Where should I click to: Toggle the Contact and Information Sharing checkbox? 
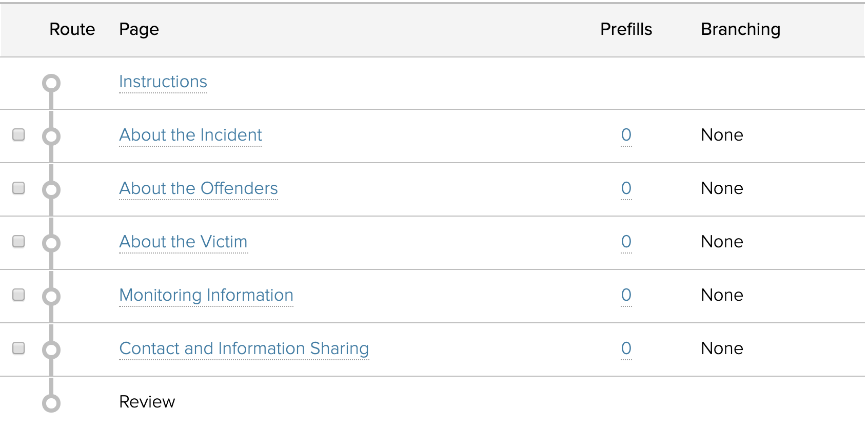point(18,348)
